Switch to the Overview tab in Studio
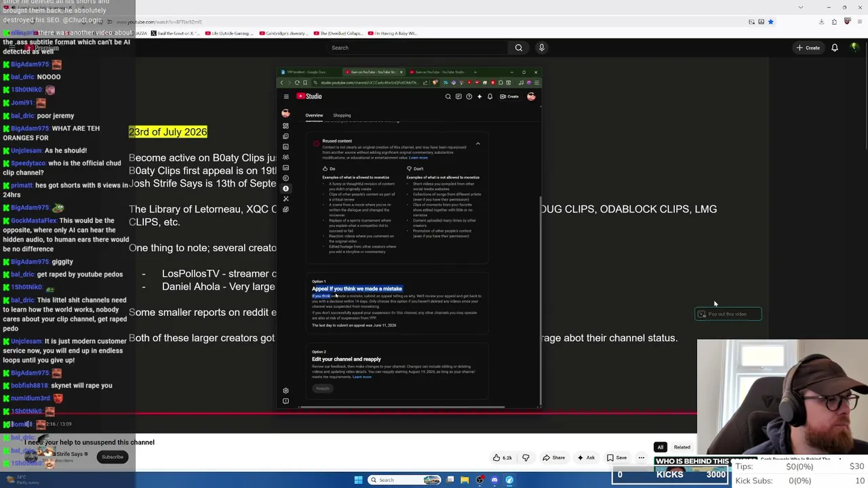 click(314, 115)
